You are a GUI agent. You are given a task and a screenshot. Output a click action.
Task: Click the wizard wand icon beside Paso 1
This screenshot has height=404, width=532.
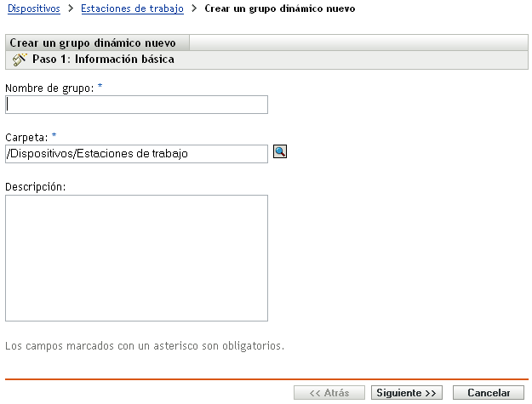(20, 60)
